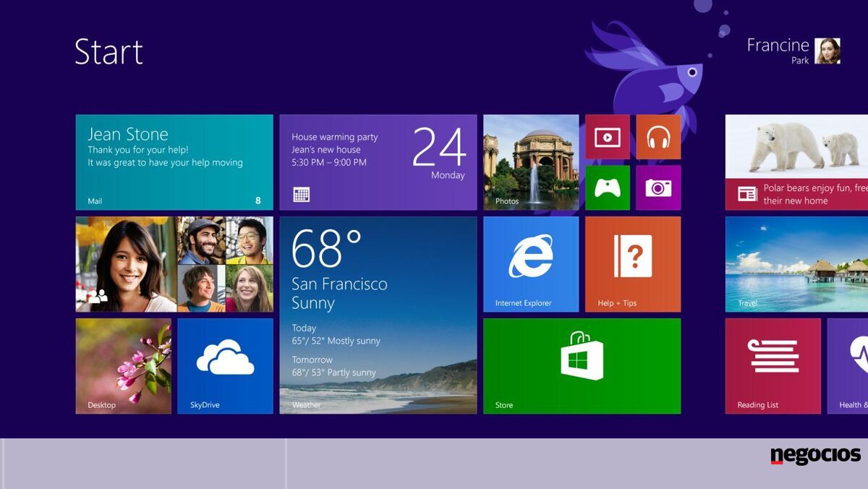The image size is (868, 489).
Task: Click the Francine Park account picture
Action: [827, 51]
